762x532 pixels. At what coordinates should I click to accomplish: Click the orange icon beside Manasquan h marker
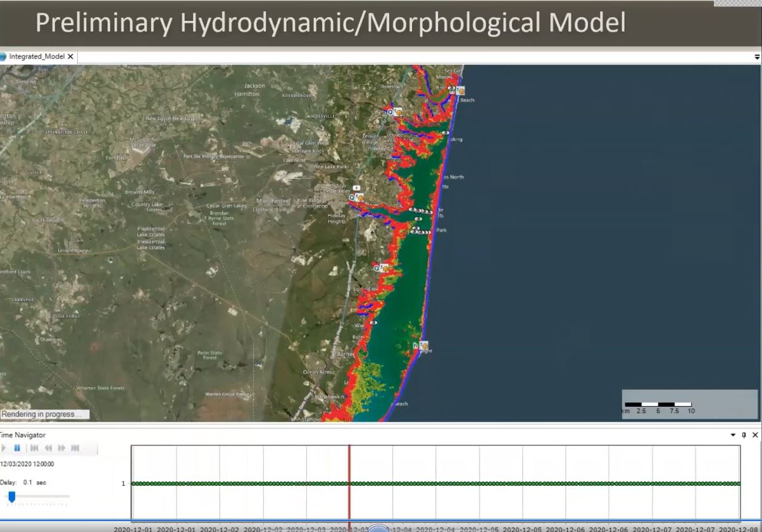460,90
